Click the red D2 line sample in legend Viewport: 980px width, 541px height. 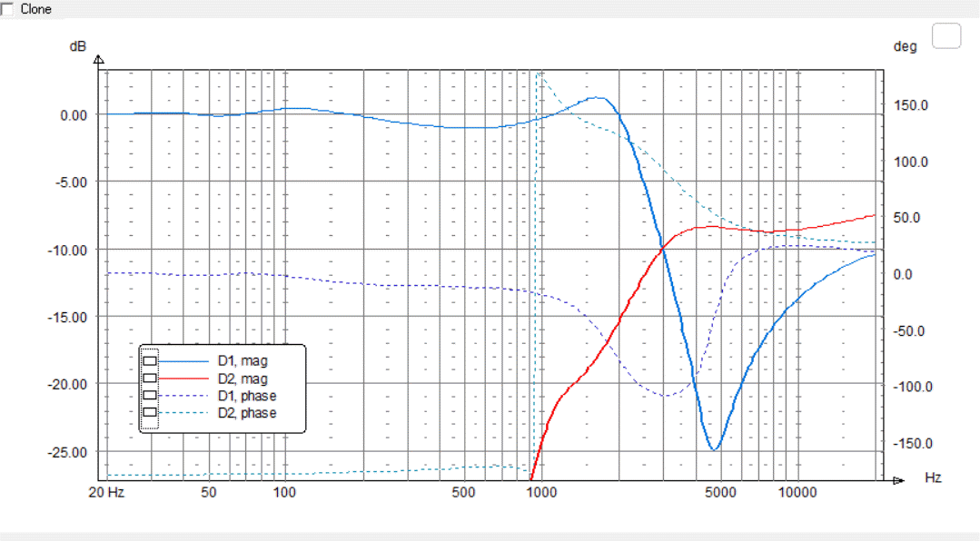point(183,379)
